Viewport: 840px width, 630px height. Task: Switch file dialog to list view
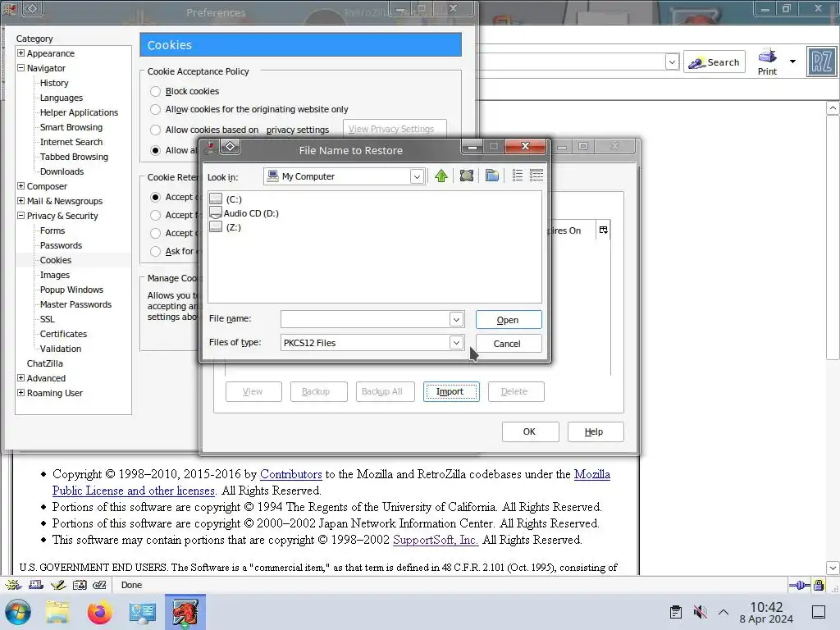(x=518, y=176)
